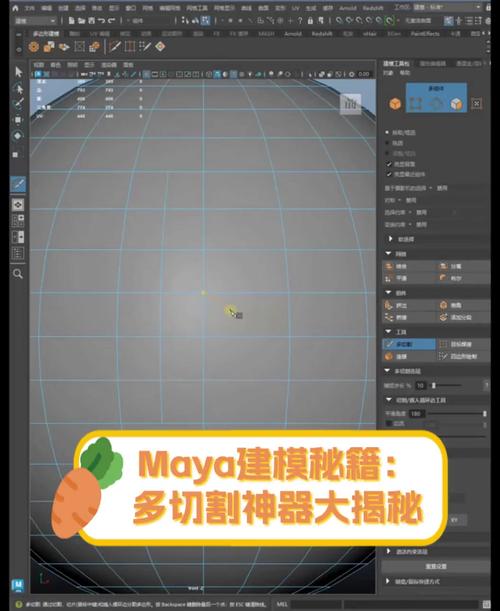Screen dimensions: 500x611
Task: Activate the Paint Selection tool
Action: [x=18, y=104]
